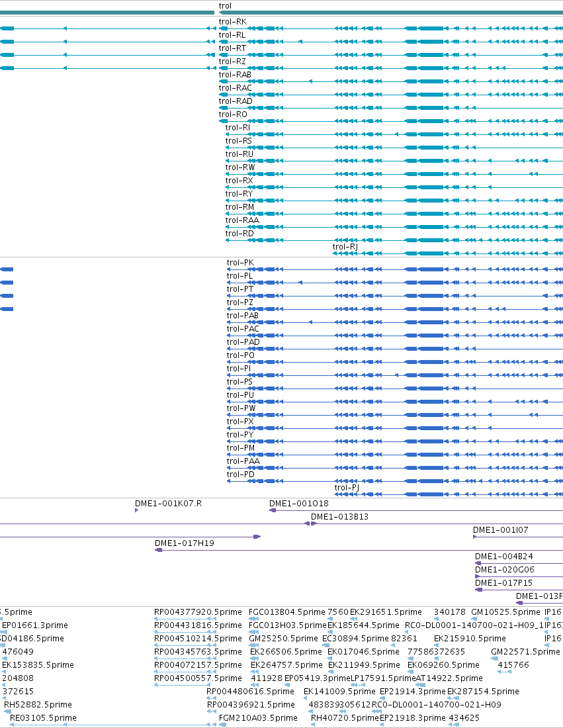Select transcript trol-RS label
This screenshot has width=563, height=728.
point(239,141)
